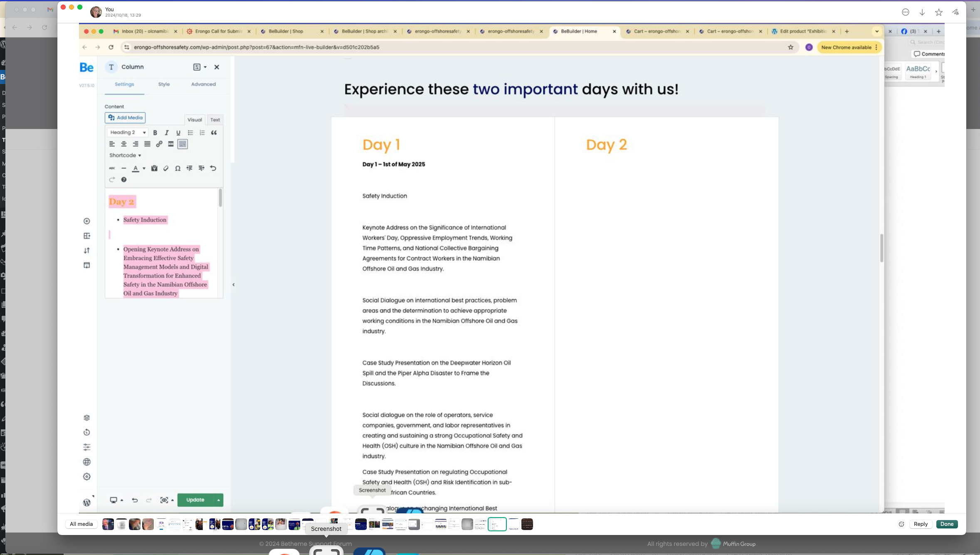980x555 pixels.
Task: Open the revisions history icon
Action: (x=86, y=432)
